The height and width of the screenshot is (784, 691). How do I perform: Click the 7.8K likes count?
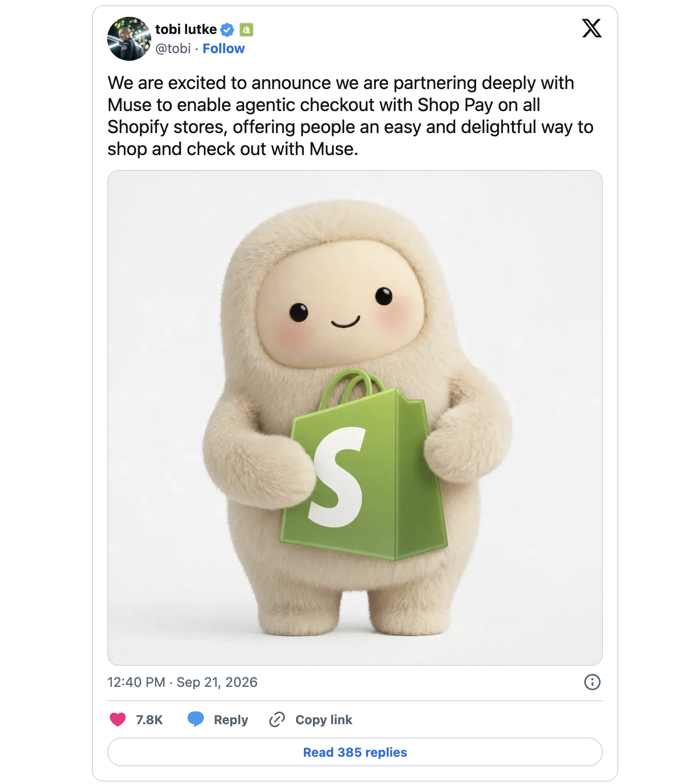pos(149,720)
